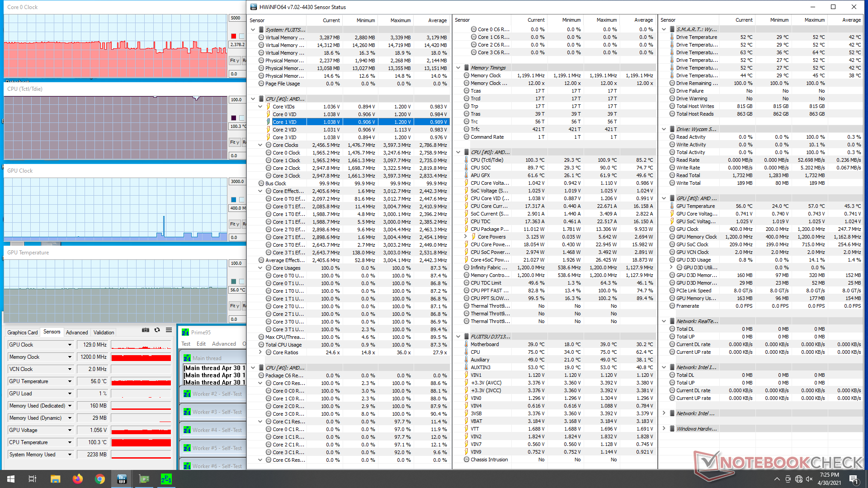Click Fit y on the CPU (Tctl/Tdie) graph
This screenshot has width=868, height=488.
(x=234, y=142)
